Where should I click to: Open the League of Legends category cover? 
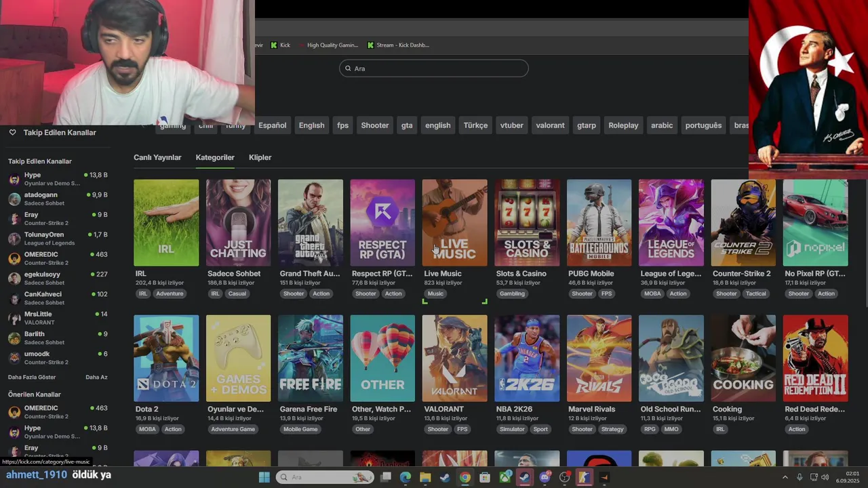[x=671, y=222]
